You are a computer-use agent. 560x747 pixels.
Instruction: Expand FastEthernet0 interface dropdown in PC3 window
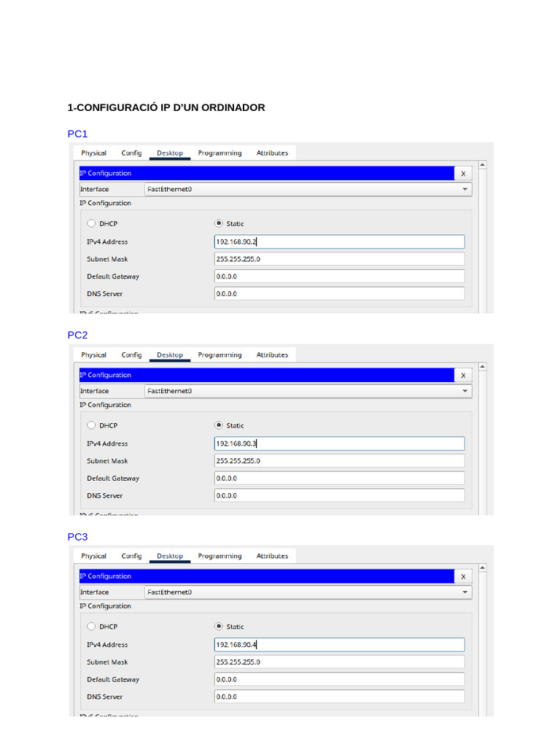(x=308, y=592)
